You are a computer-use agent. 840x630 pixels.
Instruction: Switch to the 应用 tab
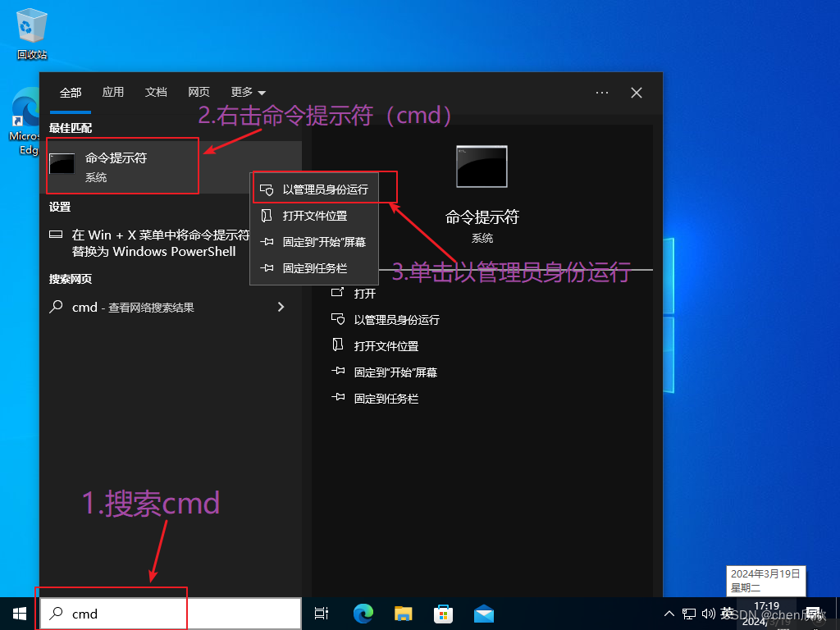point(113,92)
